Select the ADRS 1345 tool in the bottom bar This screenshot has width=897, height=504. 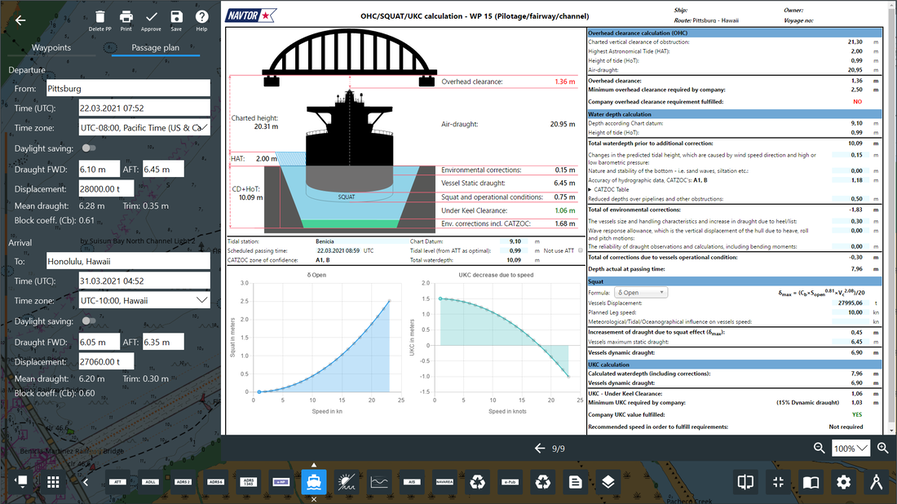click(x=248, y=482)
